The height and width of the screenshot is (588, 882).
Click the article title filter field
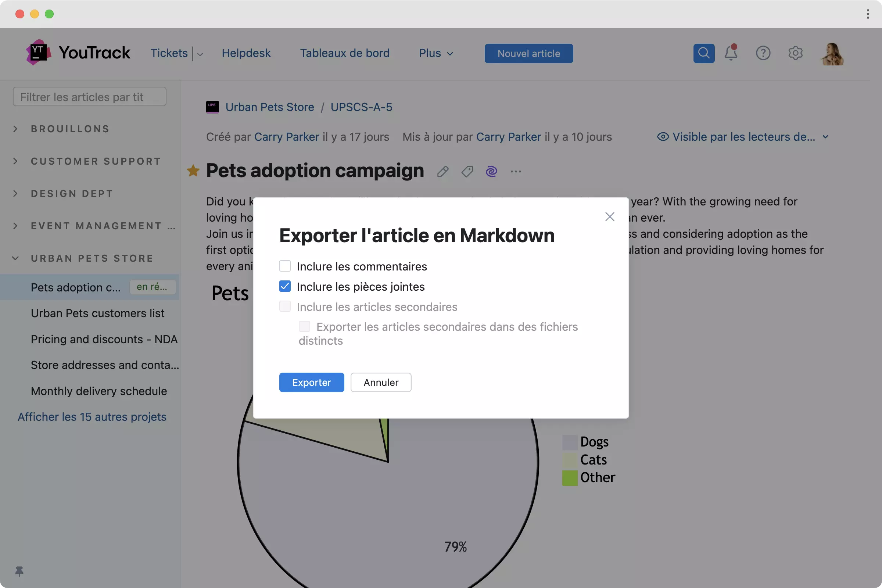[x=89, y=97]
